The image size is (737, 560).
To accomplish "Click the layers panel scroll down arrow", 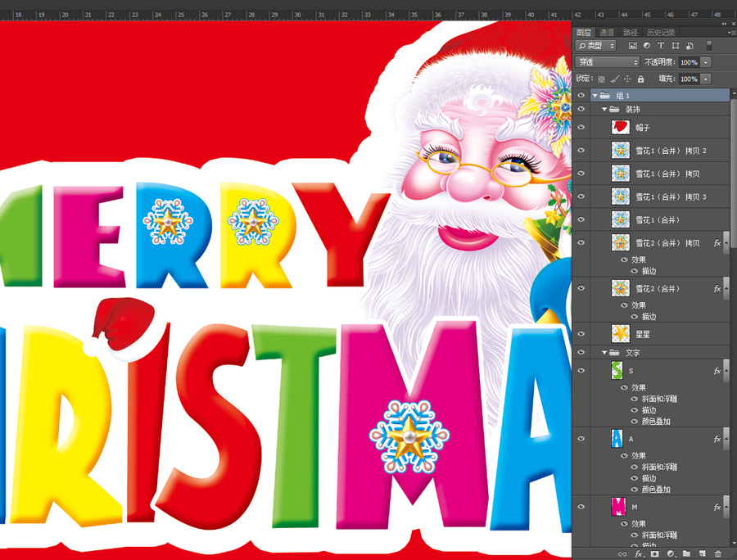I will point(733,544).
